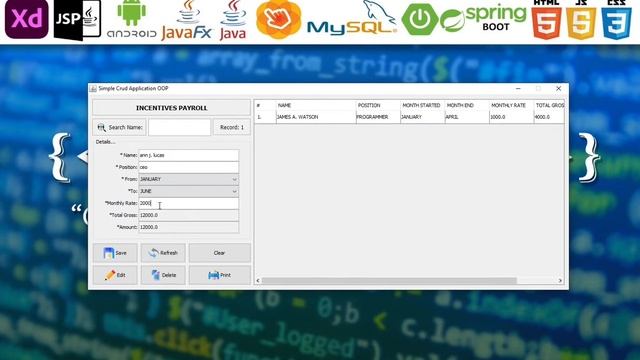Click the Spring Boot logo
This screenshot has width=640, height=360.
click(x=484, y=19)
